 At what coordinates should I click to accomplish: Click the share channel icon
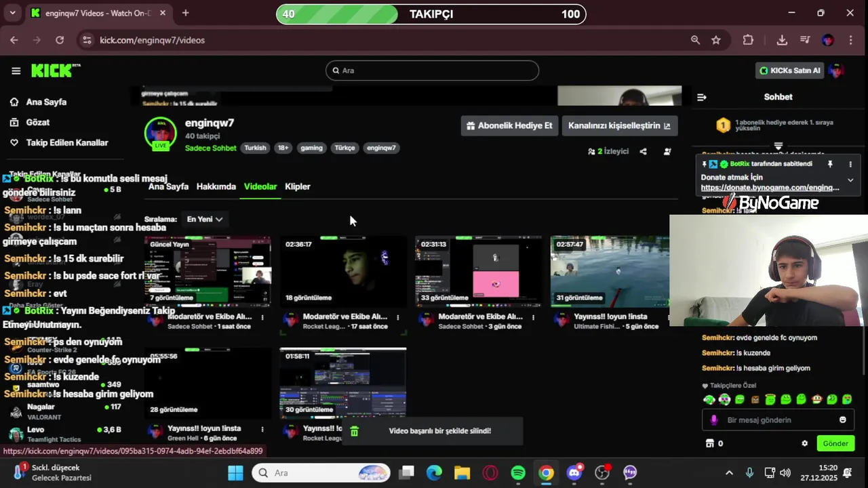tap(643, 152)
